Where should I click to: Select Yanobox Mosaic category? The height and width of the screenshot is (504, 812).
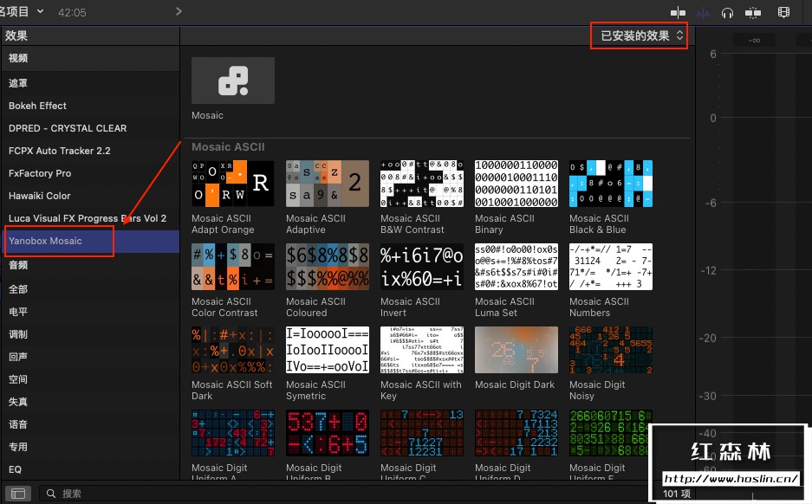coord(89,241)
